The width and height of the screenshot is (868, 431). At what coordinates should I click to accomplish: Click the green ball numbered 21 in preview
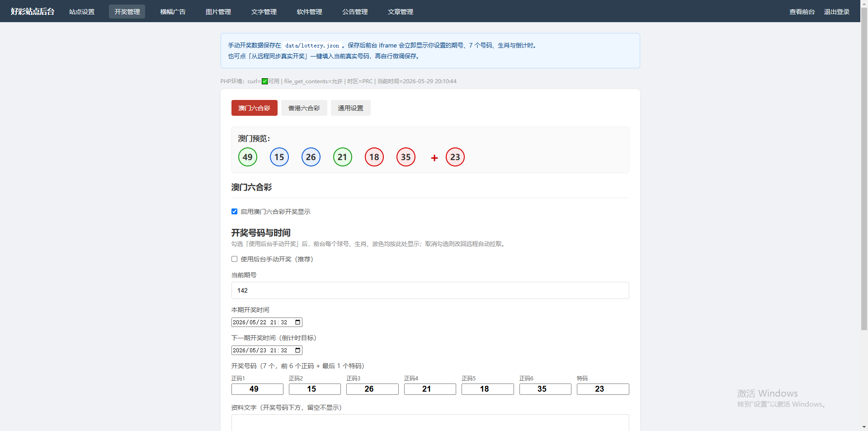(343, 157)
